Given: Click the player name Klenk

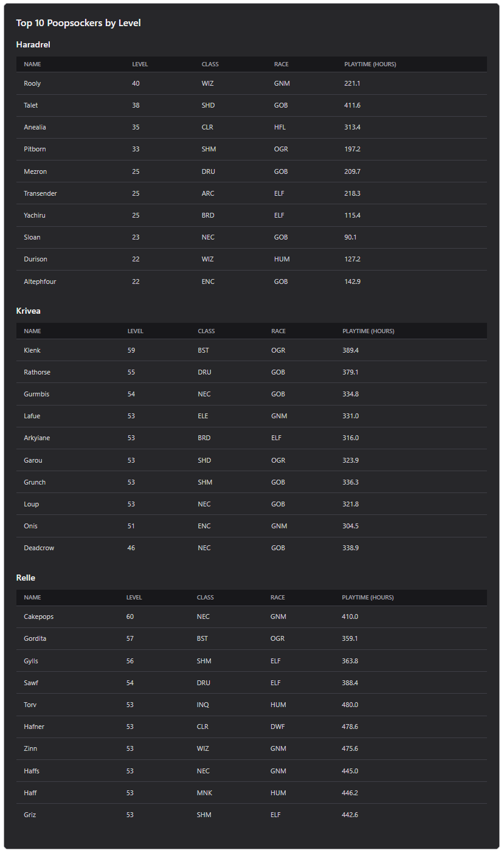Looking at the screenshot, I should 32,350.
